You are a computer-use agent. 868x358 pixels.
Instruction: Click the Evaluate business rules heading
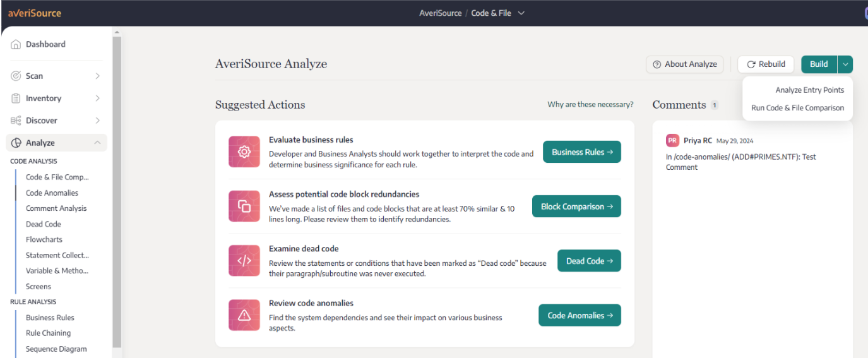311,140
